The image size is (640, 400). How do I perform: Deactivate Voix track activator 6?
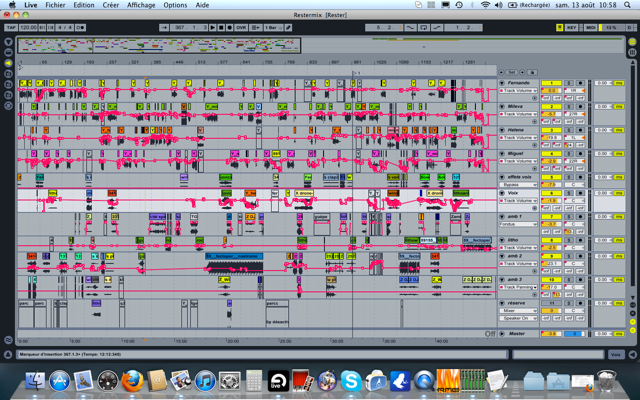(551, 193)
